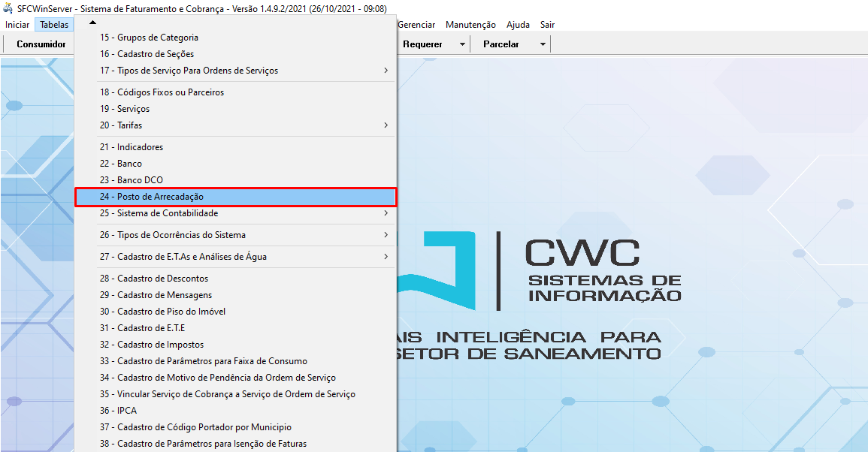The height and width of the screenshot is (452, 868).
Task: Open the Manutenção menu
Action: (470, 25)
